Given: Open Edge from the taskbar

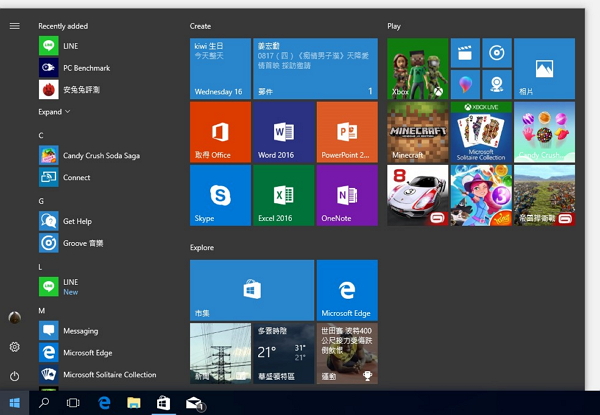Looking at the screenshot, I should 104,402.
